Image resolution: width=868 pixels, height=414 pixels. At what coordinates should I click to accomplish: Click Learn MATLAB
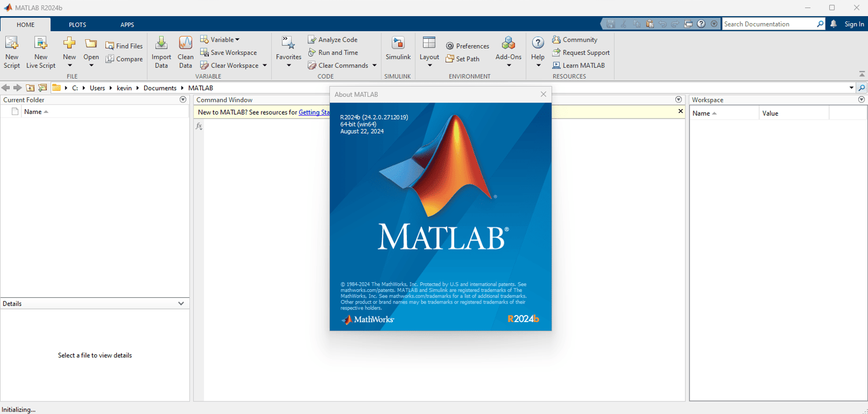coord(579,65)
